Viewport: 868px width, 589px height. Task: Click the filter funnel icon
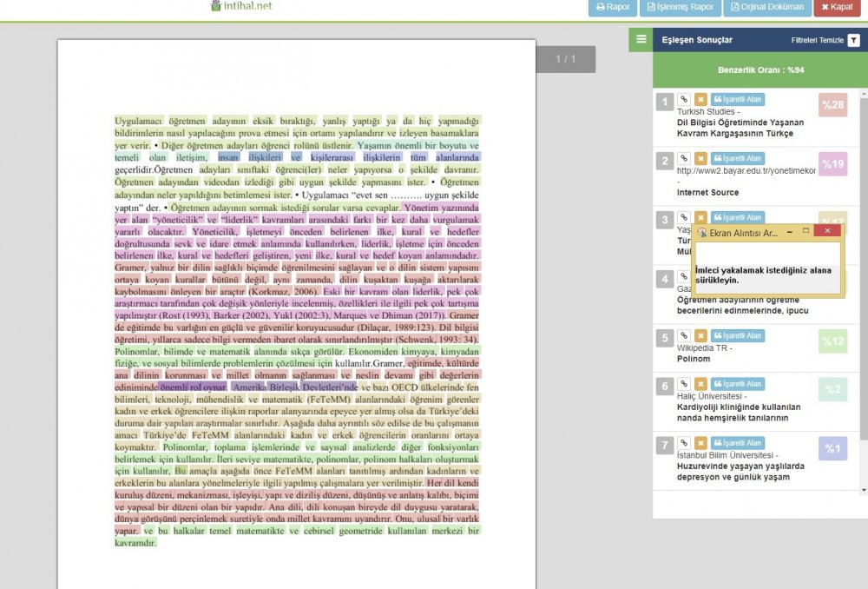[853, 40]
